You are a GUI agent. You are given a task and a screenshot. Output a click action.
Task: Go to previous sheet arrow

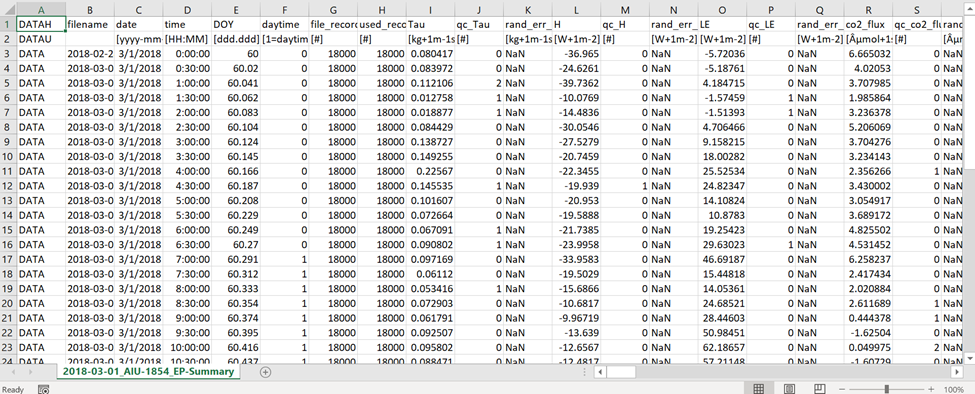point(12,372)
